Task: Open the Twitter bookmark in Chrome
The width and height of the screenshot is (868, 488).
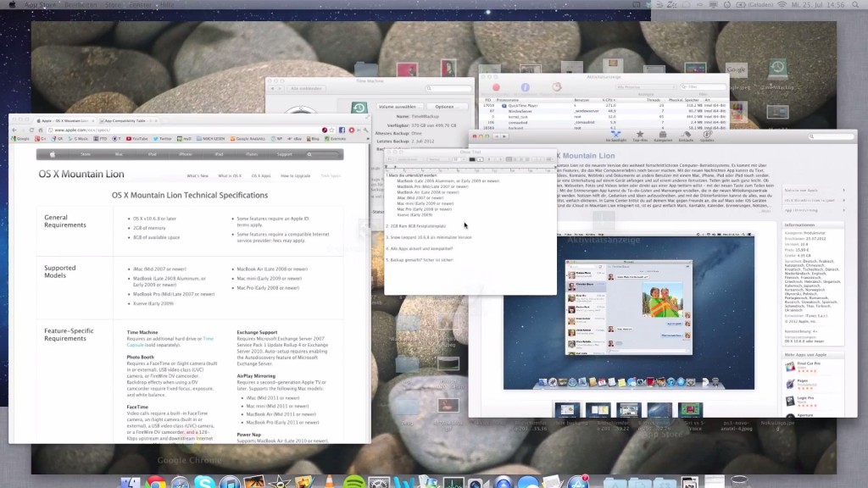Action: point(162,139)
